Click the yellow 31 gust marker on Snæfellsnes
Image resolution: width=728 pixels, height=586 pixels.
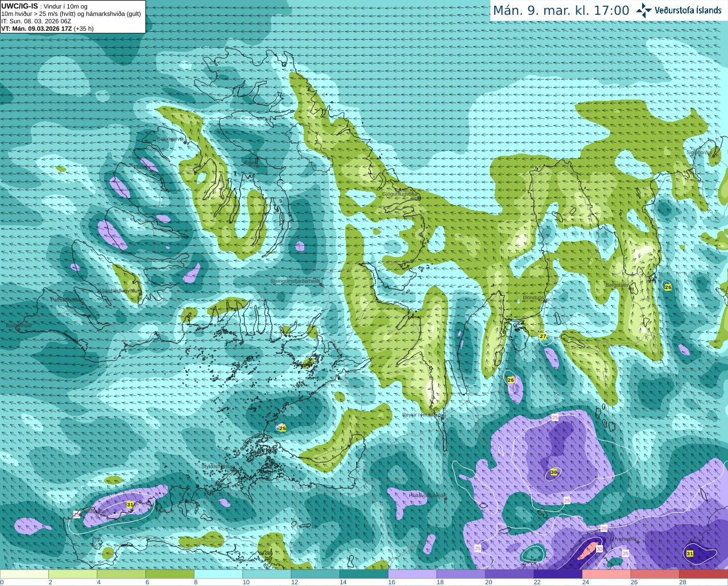pos(130,505)
